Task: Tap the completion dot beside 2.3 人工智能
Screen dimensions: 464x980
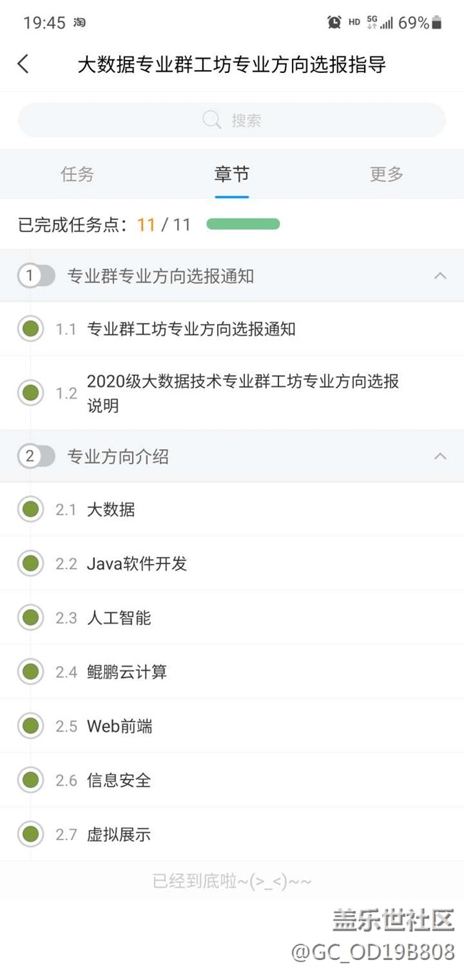Action: (30, 618)
